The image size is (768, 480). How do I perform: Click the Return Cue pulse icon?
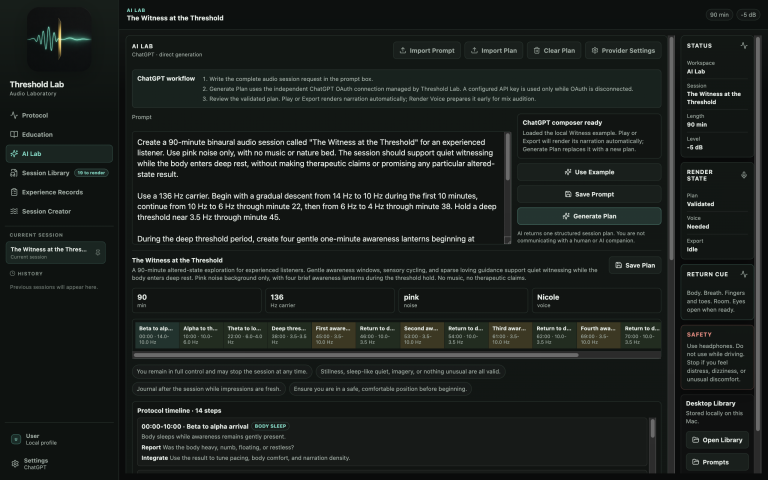(x=744, y=274)
